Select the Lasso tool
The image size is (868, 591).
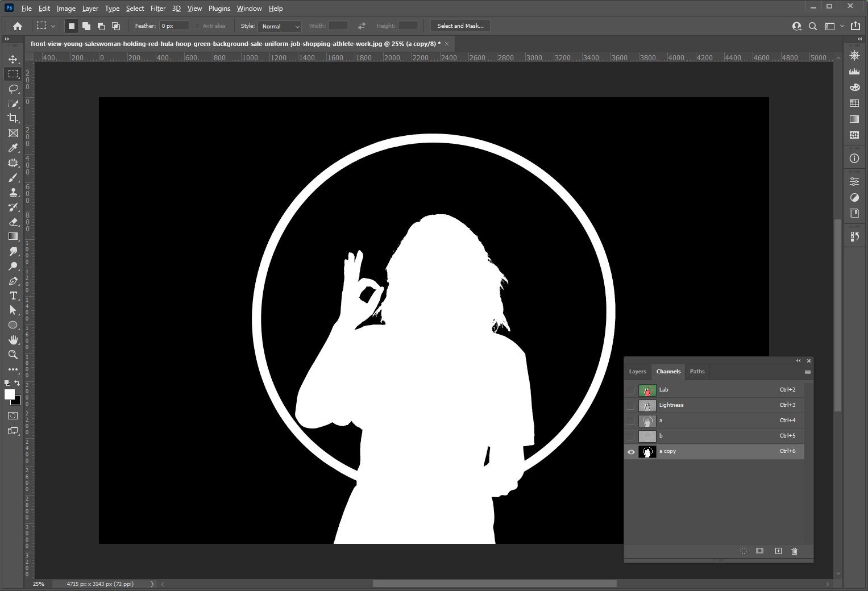(13, 89)
